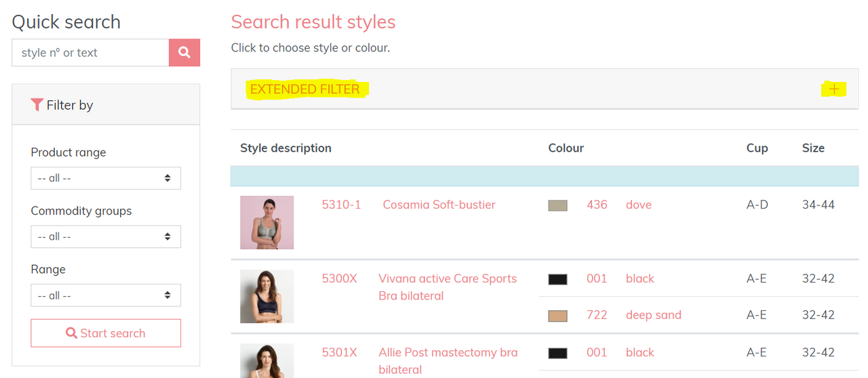Click the plus icon on Extended Filter
Viewport: 868px width, 378px height.
(x=833, y=89)
